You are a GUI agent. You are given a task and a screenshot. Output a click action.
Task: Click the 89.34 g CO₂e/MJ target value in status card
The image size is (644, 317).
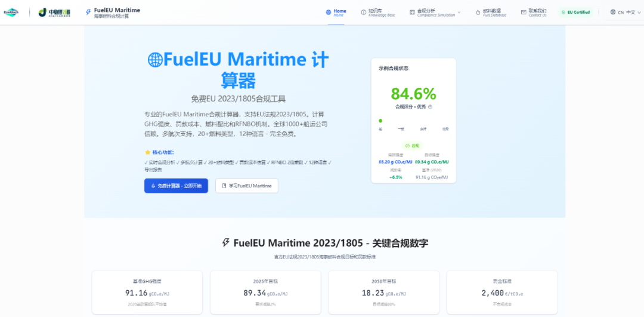[x=432, y=162]
